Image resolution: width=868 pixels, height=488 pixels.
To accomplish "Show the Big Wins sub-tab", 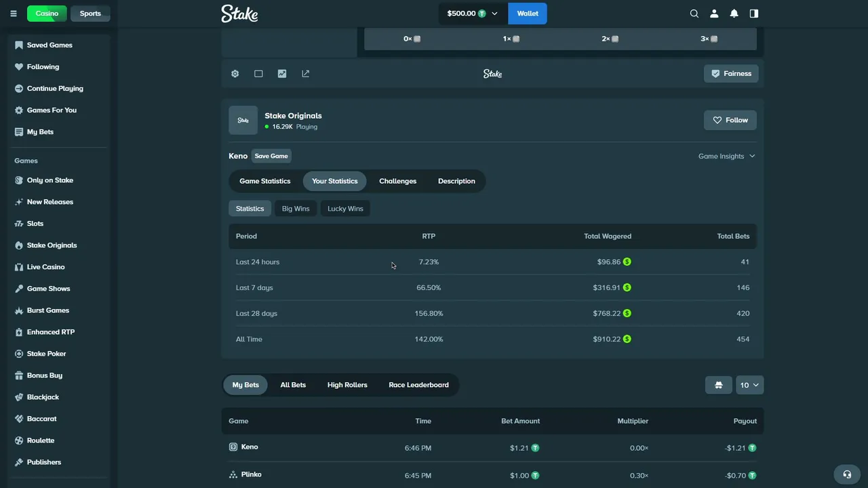I will coord(296,209).
